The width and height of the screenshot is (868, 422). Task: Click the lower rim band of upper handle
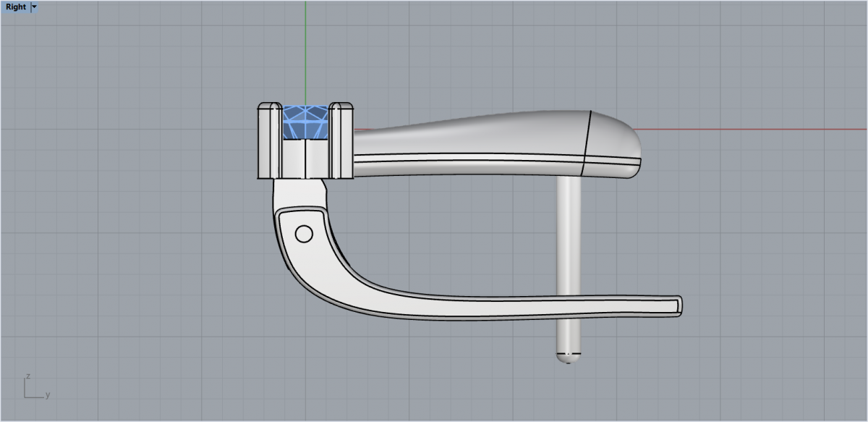(470, 168)
